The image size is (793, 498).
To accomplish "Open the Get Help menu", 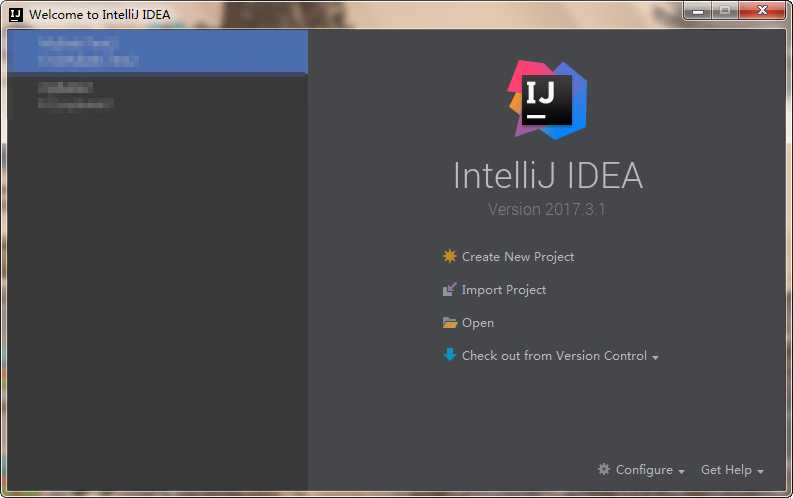I will (x=726, y=470).
